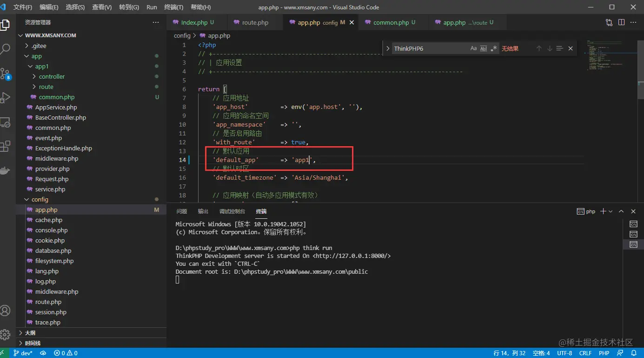Click the CRLF line ending in status bar
This screenshot has width=644, height=358.
(585, 353)
